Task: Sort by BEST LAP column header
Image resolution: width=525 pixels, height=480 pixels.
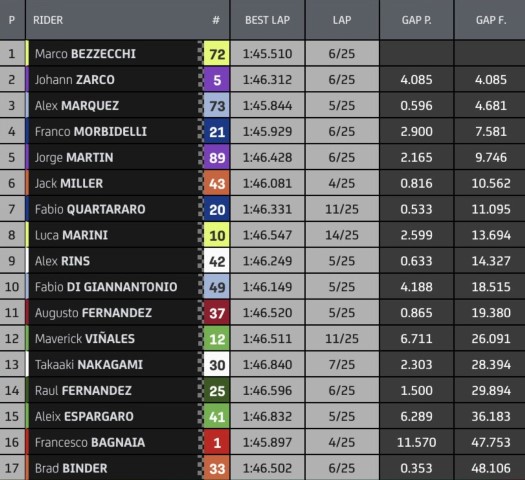Action: click(268, 20)
